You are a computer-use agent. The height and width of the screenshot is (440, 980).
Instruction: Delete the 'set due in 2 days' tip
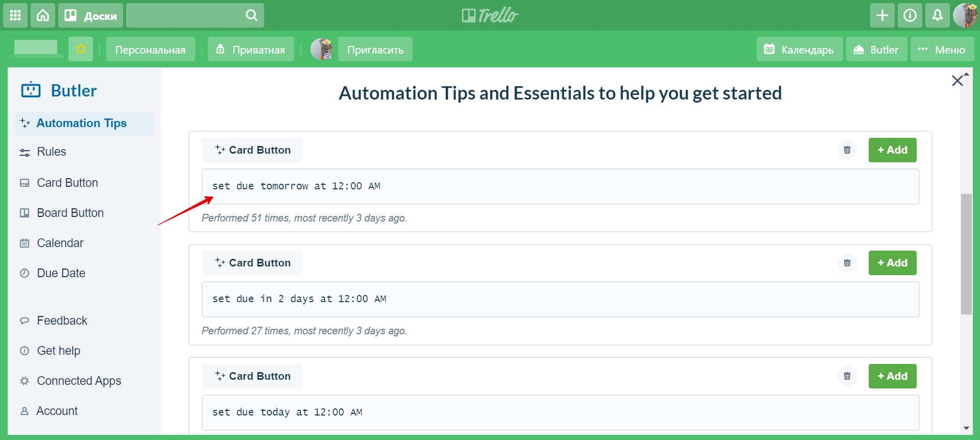(x=847, y=263)
